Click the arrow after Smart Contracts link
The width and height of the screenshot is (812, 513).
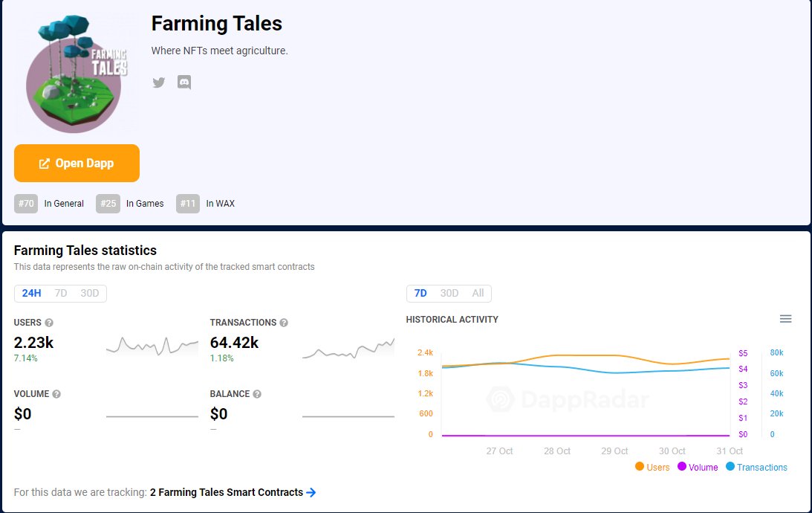[311, 492]
